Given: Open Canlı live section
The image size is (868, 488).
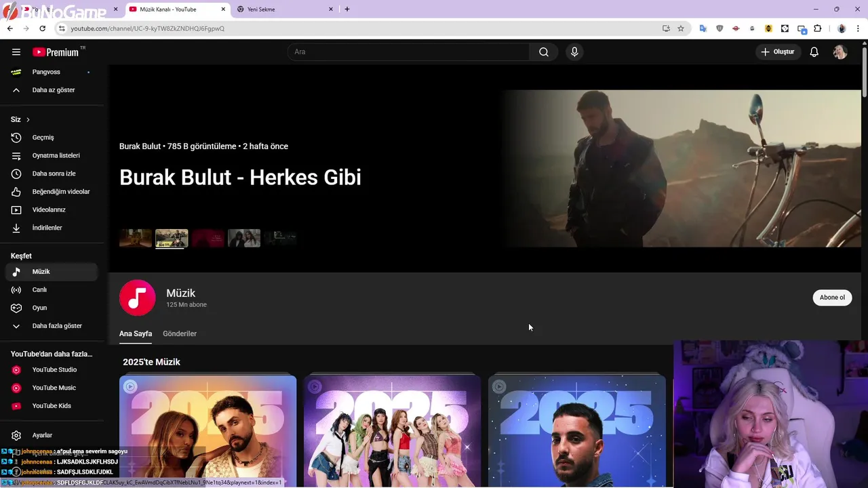Looking at the screenshot, I should 52,290.
